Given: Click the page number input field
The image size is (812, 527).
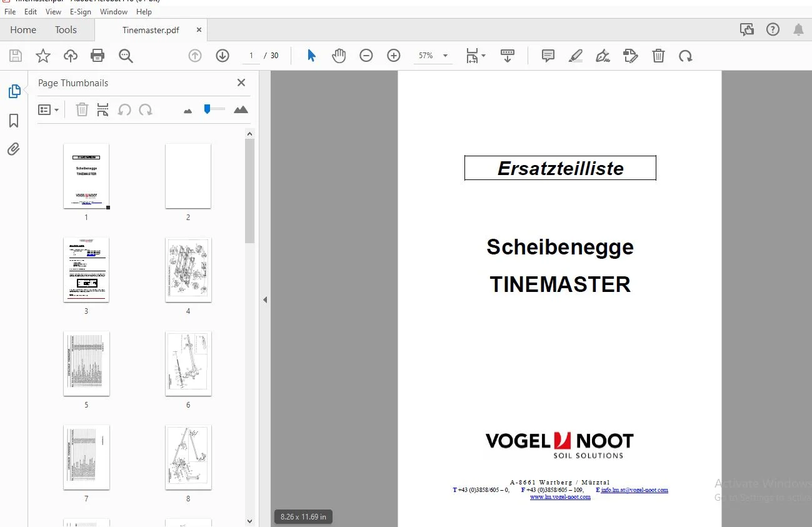Looking at the screenshot, I should (251, 56).
